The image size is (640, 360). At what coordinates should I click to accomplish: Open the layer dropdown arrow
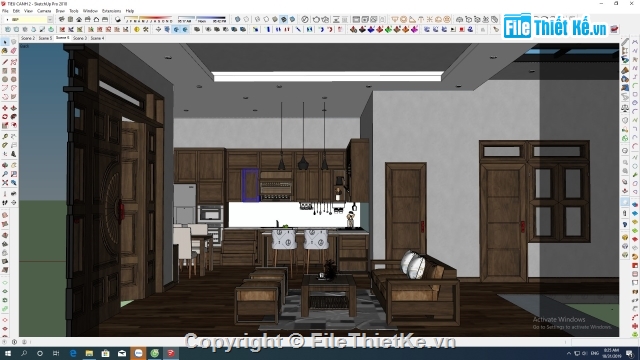50,19
